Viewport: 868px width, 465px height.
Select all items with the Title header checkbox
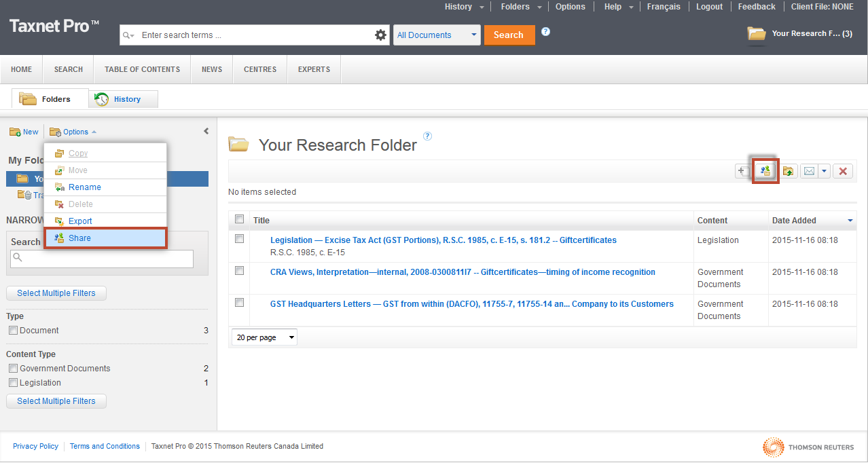[239, 219]
